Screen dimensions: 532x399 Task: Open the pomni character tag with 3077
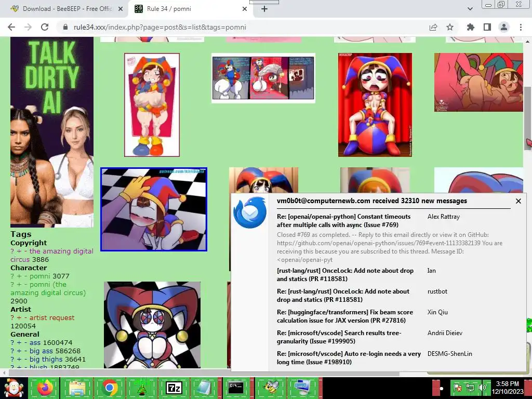(x=39, y=276)
